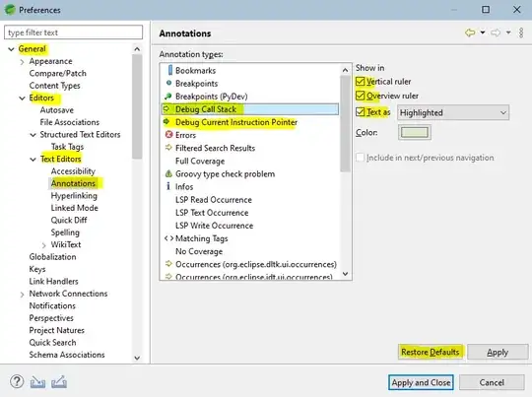Click the Matching Tags angle brackets icon
The image size is (532, 397).
coord(168,238)
